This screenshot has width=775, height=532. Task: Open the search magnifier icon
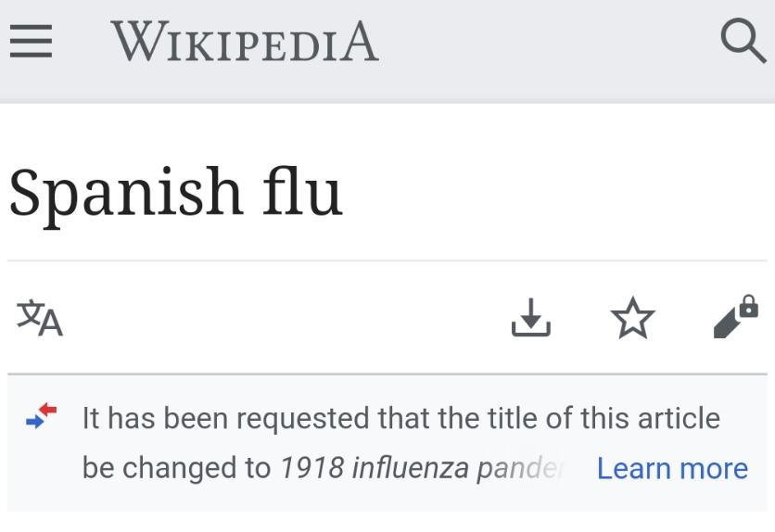click(743, 41)
